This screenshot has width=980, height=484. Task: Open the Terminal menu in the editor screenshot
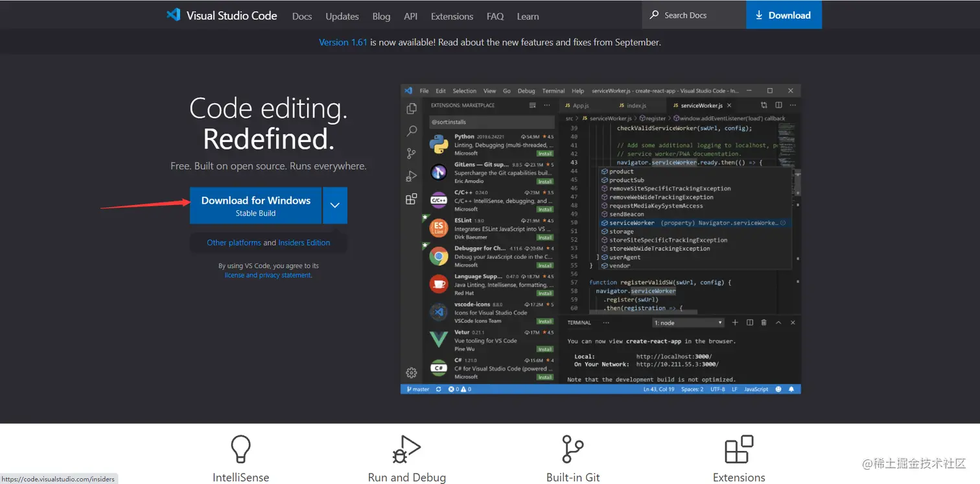(x=554, y=91)
